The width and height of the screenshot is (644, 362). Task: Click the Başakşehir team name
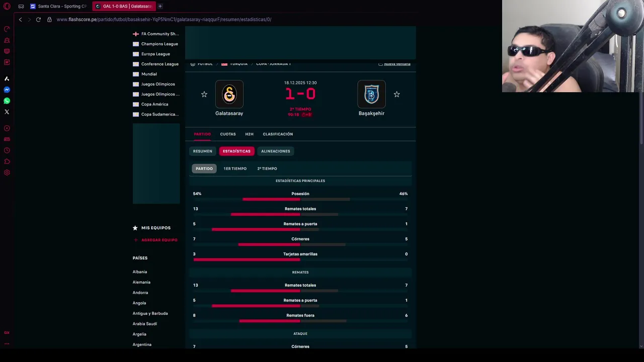tap(371, 113)
